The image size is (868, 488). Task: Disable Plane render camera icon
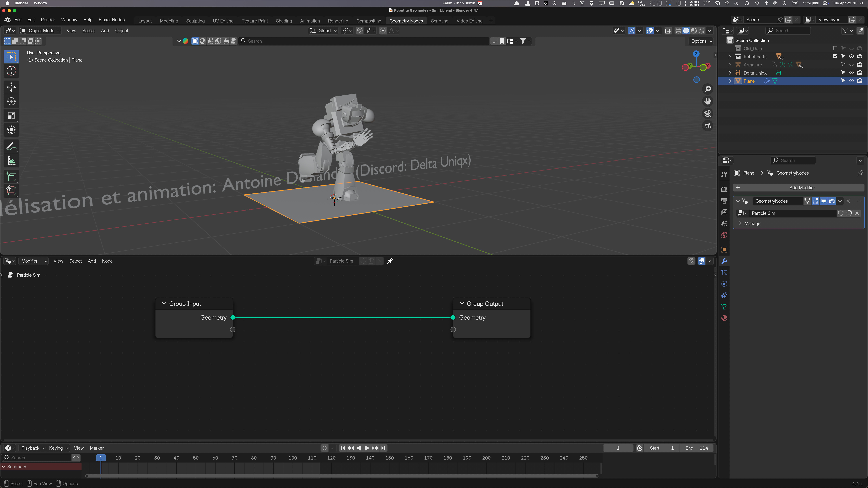[860, 81]
